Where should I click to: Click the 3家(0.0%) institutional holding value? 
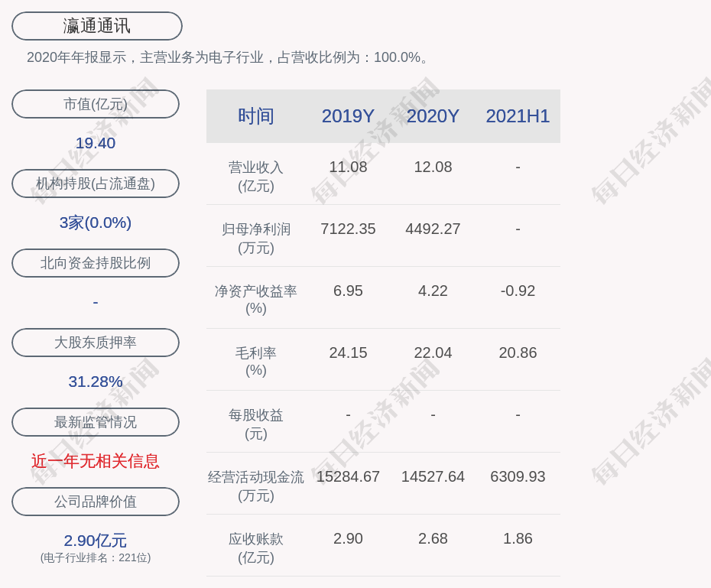tap(96, 223)
